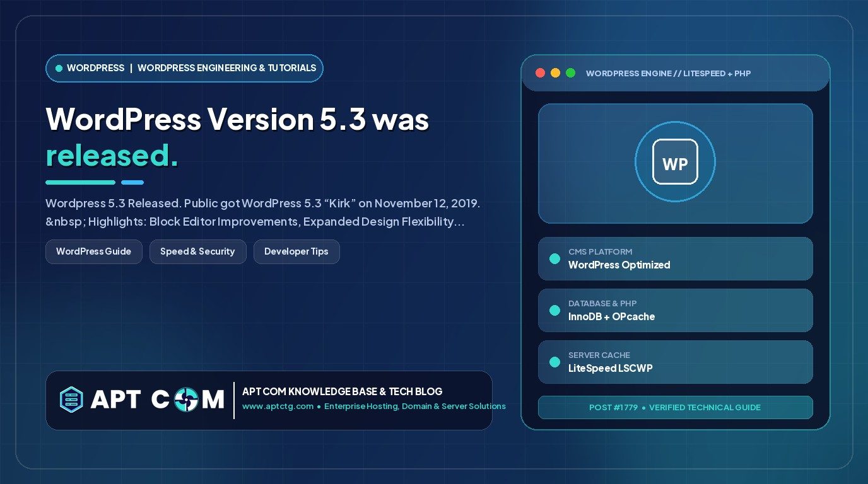868x484 pixels.
Task: Click the "InnoDB + OPcache" value
Action: pos(611,316)
